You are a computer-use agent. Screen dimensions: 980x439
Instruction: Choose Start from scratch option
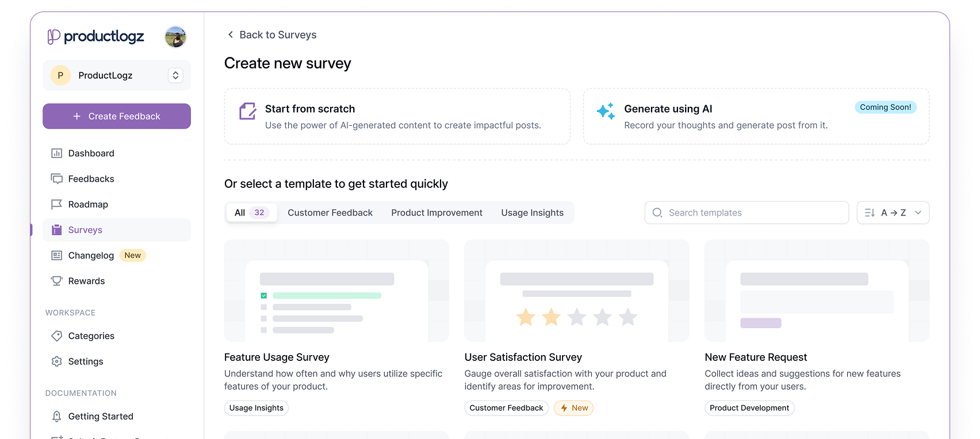pyautogui.click(x=397, y=116)
